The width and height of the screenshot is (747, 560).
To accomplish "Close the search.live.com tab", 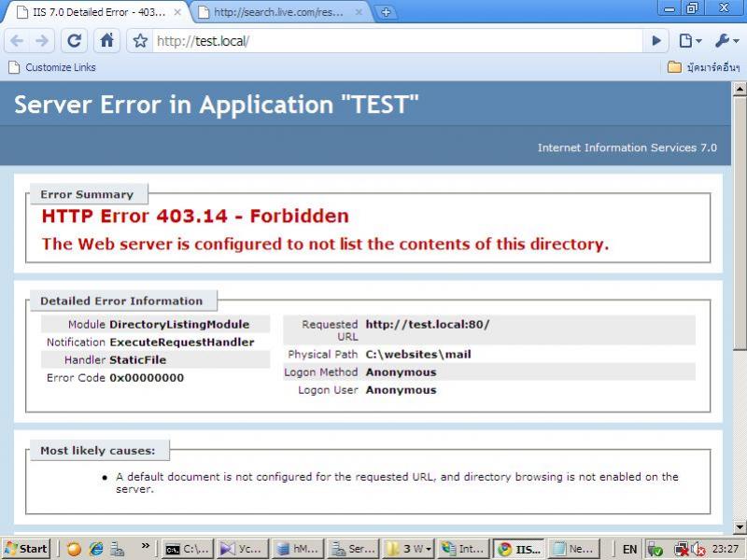I will [x=359, y=12].
